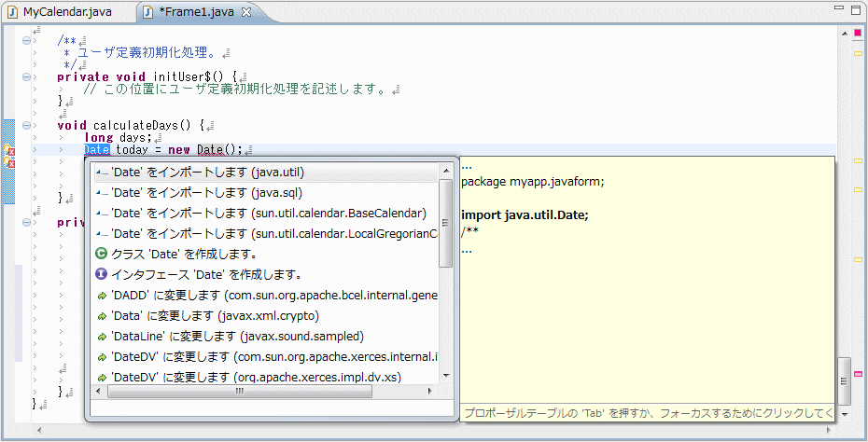Choose import from sun.util.calendar.LocalGregorianCalendar
Viewport: 868px width, 442px height.
coord(267,234)
